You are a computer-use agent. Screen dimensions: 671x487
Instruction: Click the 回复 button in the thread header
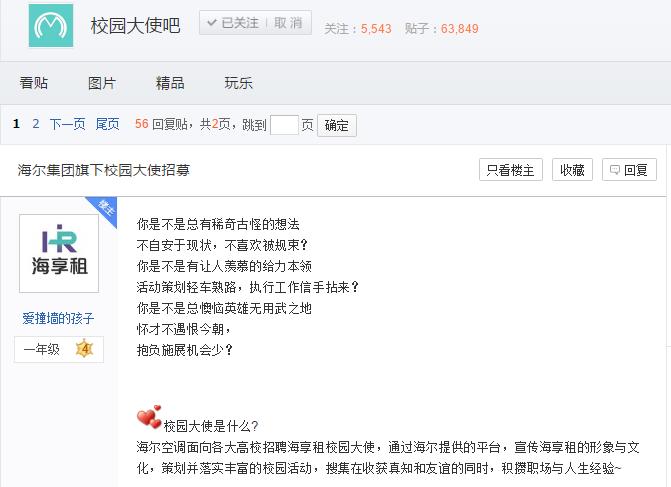click(629, 170)
